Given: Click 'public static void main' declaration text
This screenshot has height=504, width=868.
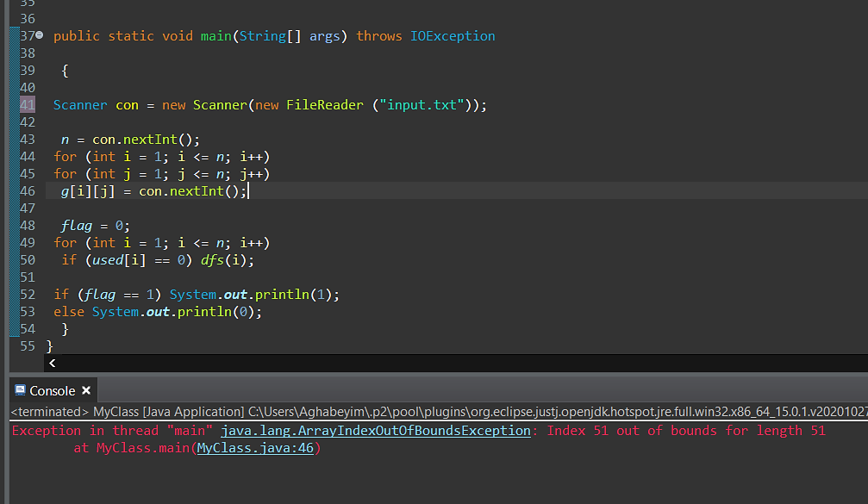Looking at the screenshot, I should [x=142, y=36].
